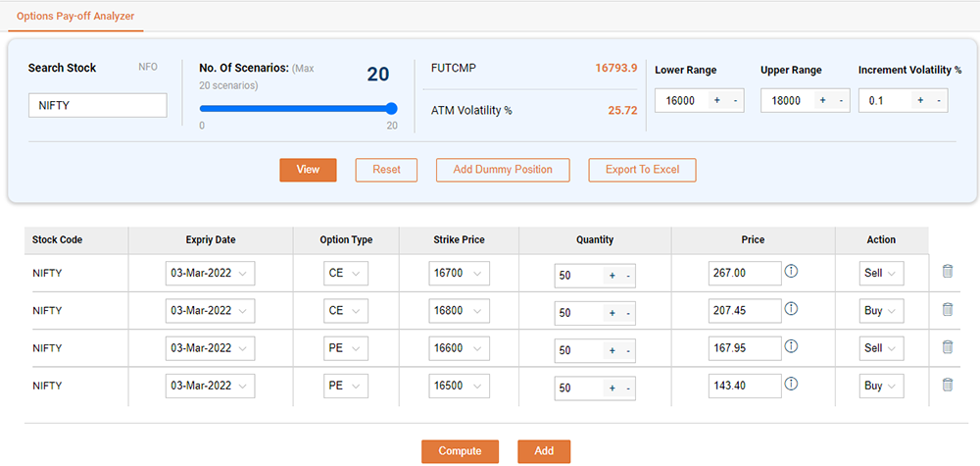This screenshot has width=980, height=466.
Task: Decrease Upper Range with minus button
Action: (x=842, y=101)
